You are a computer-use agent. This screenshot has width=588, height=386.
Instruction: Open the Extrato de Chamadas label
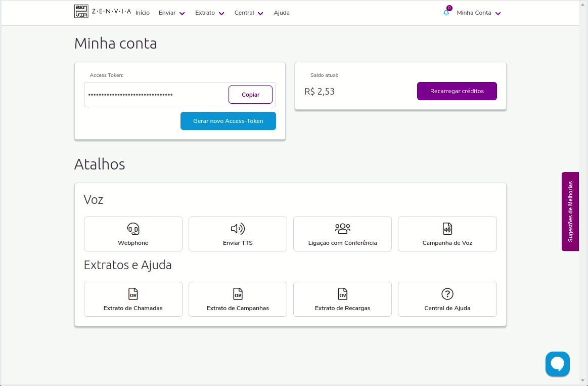(133, 308)
